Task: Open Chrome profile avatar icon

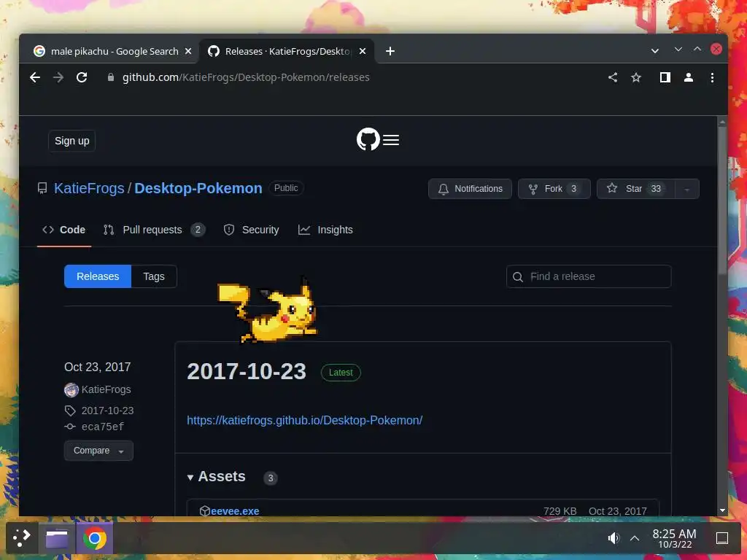Action: [x=689, y=77]
